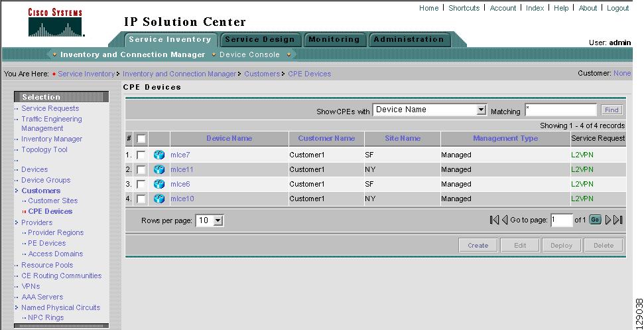The width and height of the screenshot is (644, 330).
Task: Open Inventory and Connection Manager submenu
Action: tap(133, 54)
